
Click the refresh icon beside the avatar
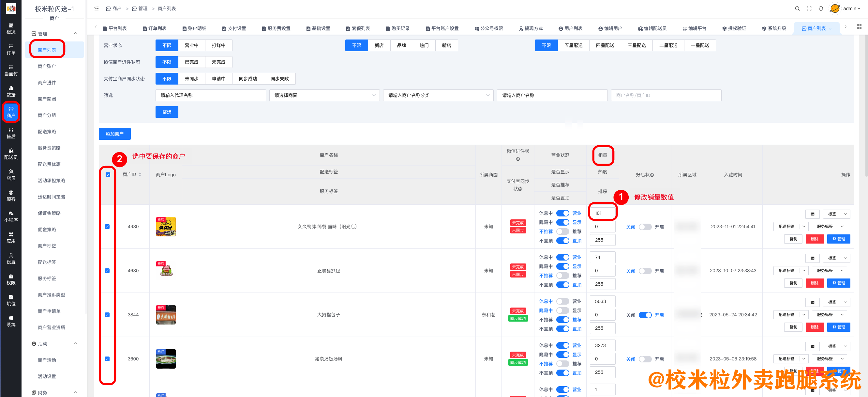point(821,8)
